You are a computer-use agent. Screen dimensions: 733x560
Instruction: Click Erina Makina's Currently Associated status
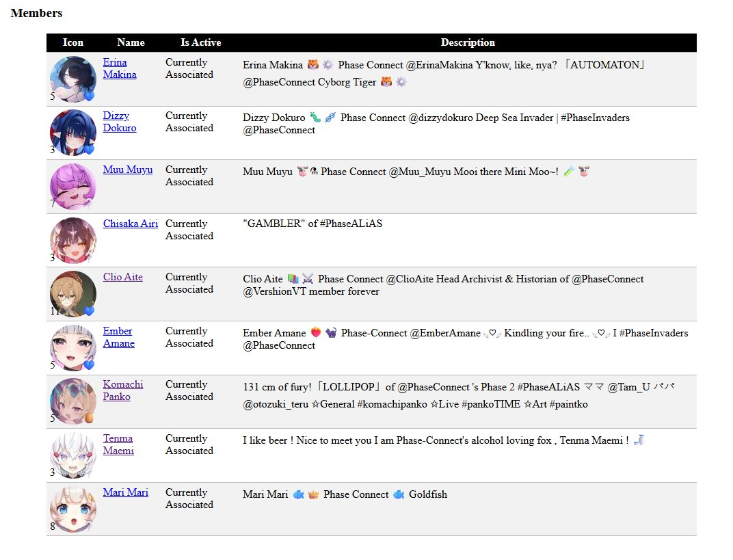point(189,68)
